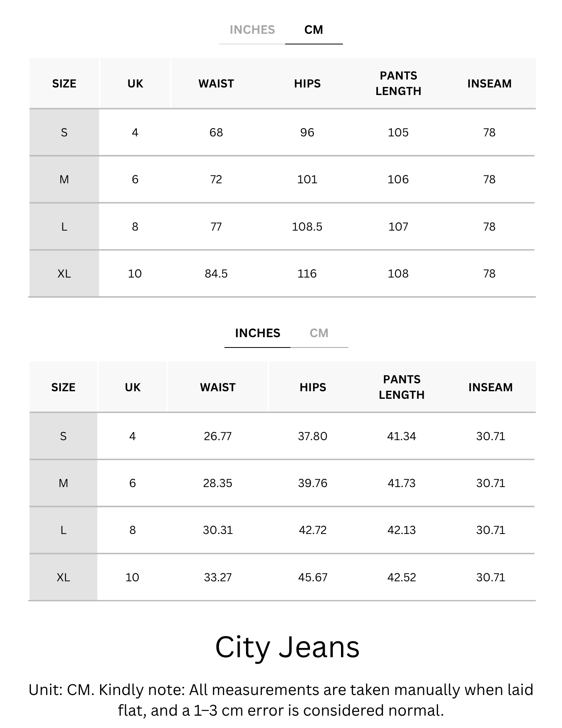
Task: Click the HIPS header in the CM table
Action: (x=307, y=83)
